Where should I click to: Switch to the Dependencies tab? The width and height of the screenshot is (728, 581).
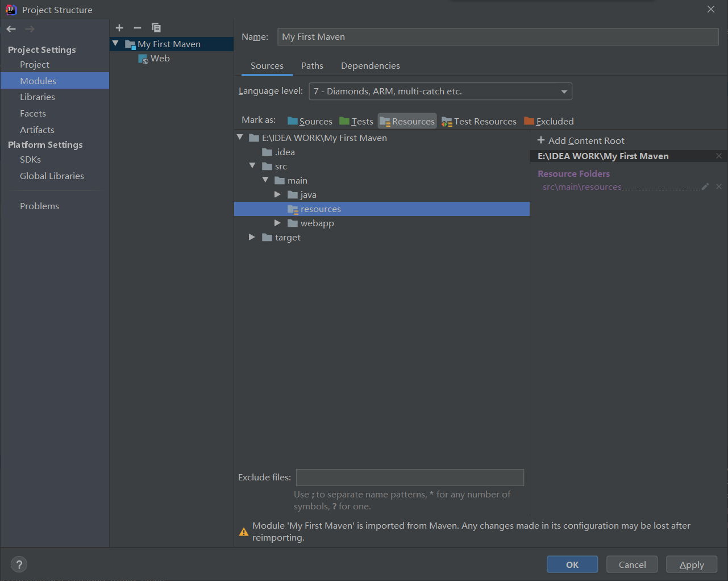(x=371, y=66)
